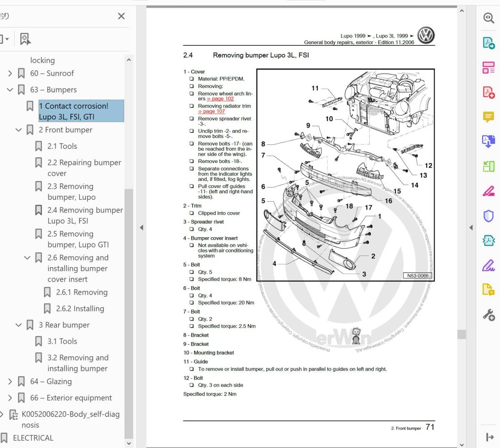This screenshot has width=500, height=448.
Task: Expand the K0052006220-Body_self-diagnosis bookmark
Action: coord(2,414)
